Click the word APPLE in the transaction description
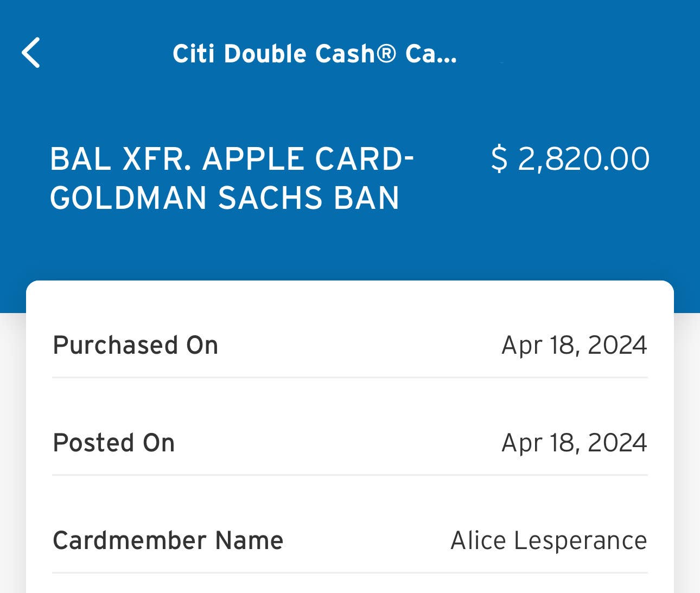700x593 pixels. [x=253, y=159]
